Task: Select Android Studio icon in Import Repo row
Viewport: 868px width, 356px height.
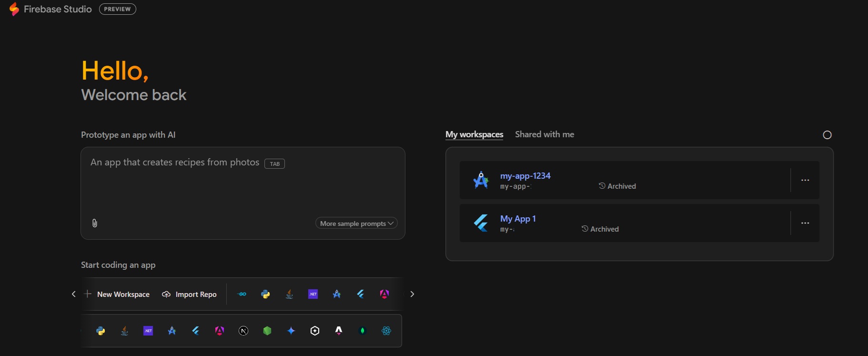Action: click(337, 294)
